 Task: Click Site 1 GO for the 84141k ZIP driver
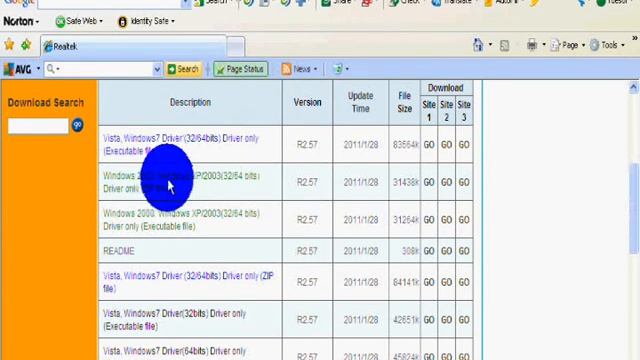(429, 282)
